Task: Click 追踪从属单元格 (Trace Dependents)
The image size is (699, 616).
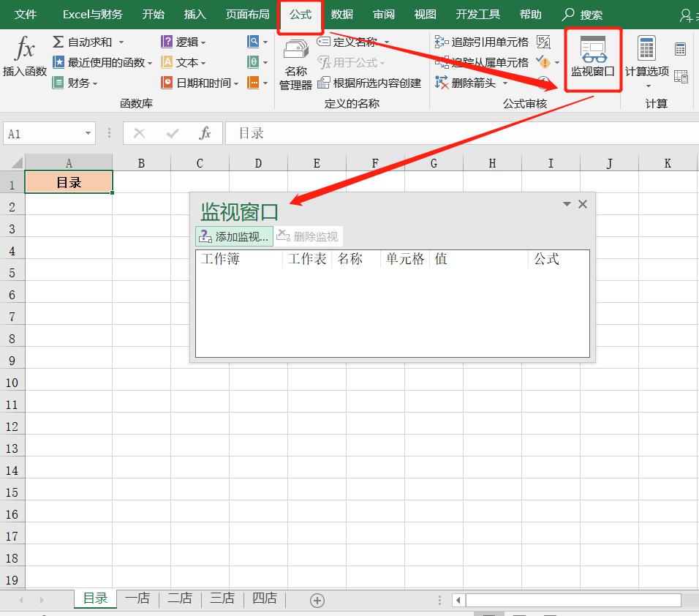Action: coord(483,62)
